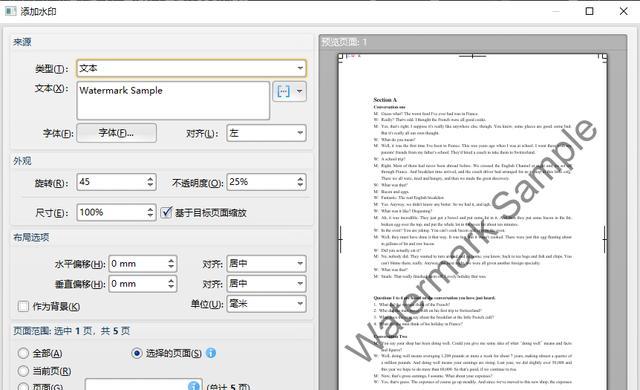
Task: Open vertical 对齐 dropdown beside 垂直偏移
Action: [x=266, y=284]
